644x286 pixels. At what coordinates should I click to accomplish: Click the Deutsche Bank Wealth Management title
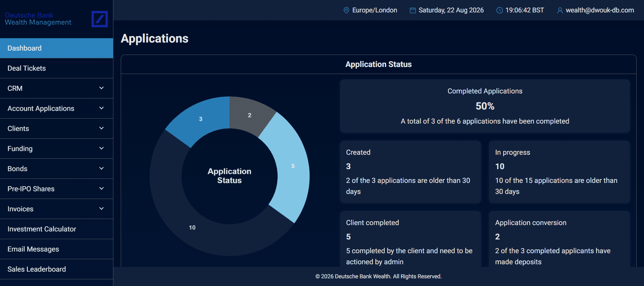pyautogui.click(x=38, y=19)
